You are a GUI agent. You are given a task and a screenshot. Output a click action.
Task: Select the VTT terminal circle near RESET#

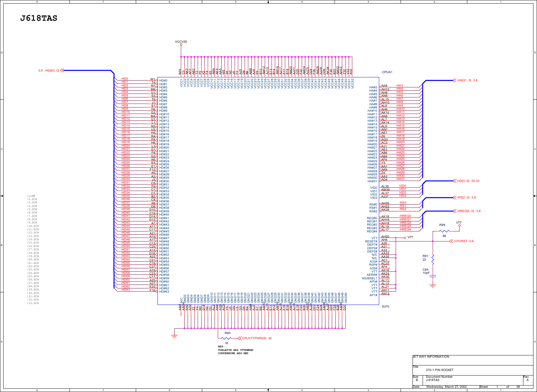405,237
